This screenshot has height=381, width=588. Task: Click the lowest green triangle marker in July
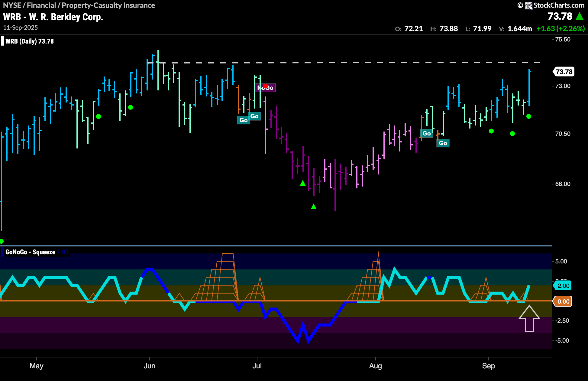pyautogui.click(x=314, y=207)
